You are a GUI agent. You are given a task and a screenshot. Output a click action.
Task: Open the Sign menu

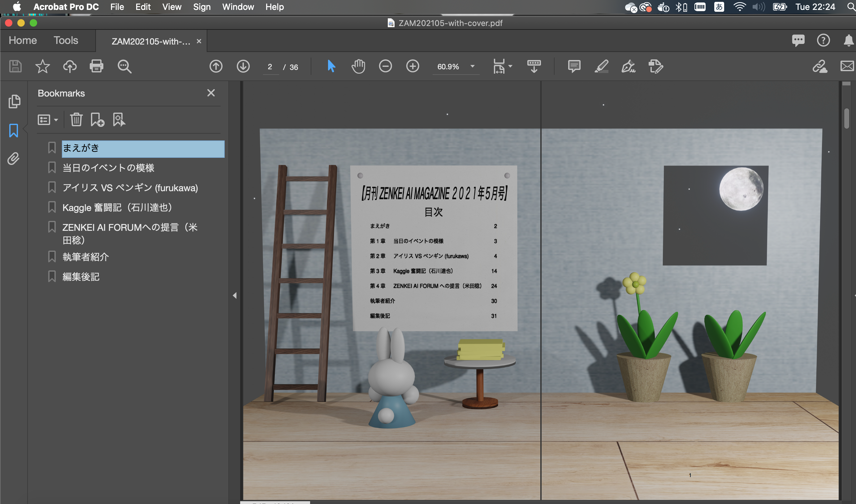pos(202,7)
